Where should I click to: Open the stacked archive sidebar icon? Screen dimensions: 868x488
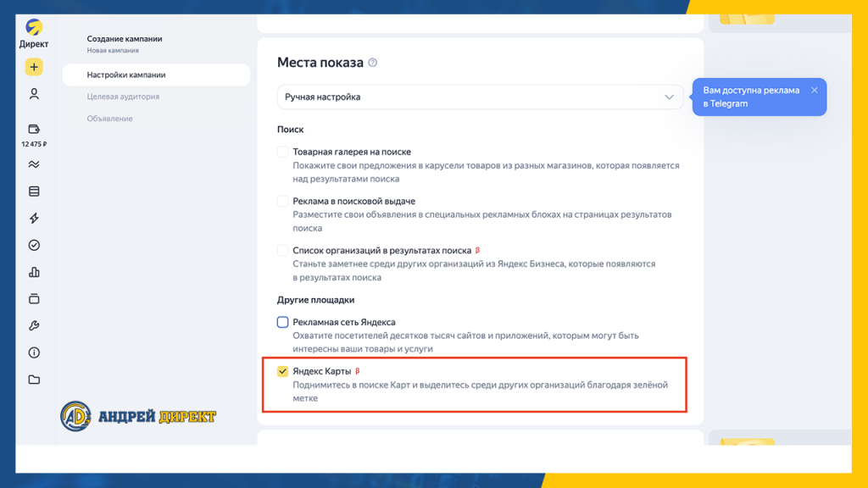coord(34,299)
